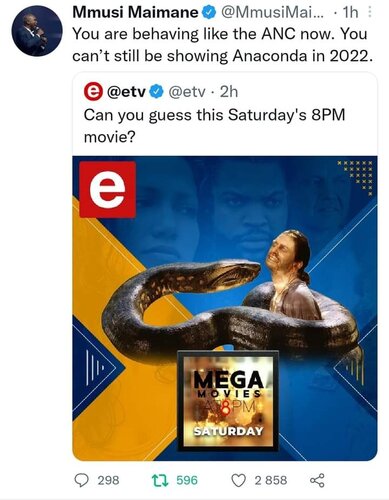The height and width of the screenshot is (500, 389).
Task: Click the etv verified badge
Action: [157, 91]
